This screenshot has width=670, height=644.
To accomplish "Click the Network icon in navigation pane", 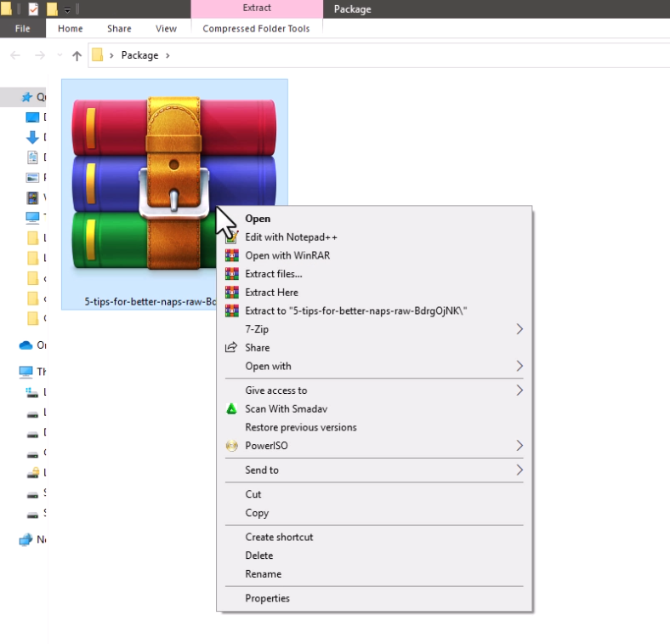I will [26, 539].
